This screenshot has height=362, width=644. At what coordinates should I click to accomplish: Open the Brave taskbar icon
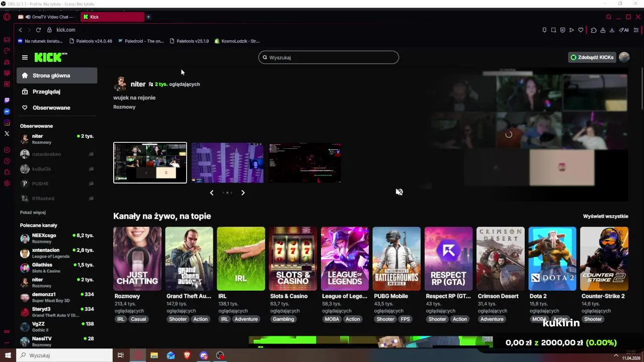coord(187,355)
